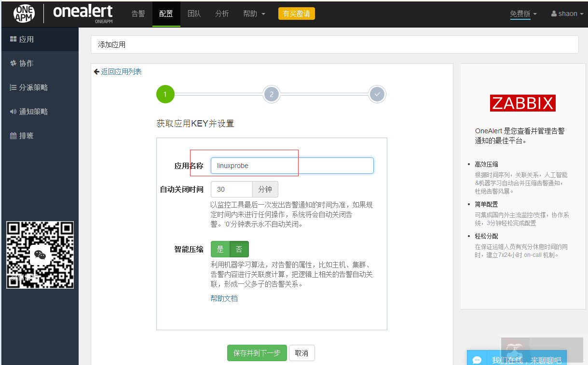The image size is (588, 365).
Task: Enable 智能压缩 by selecting 是
Action: click(x=220, y=249)
